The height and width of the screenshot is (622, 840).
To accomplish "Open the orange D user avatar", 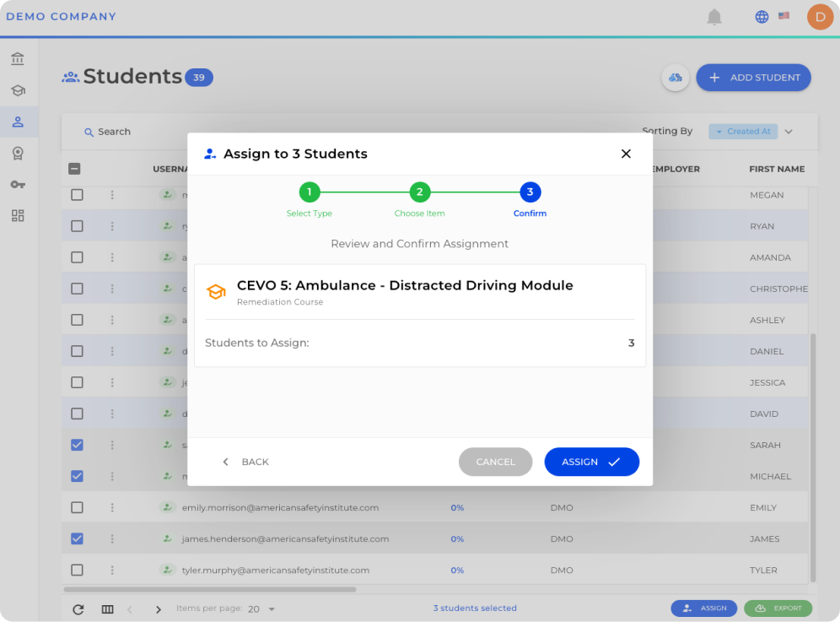I will (x=820, y=17).
